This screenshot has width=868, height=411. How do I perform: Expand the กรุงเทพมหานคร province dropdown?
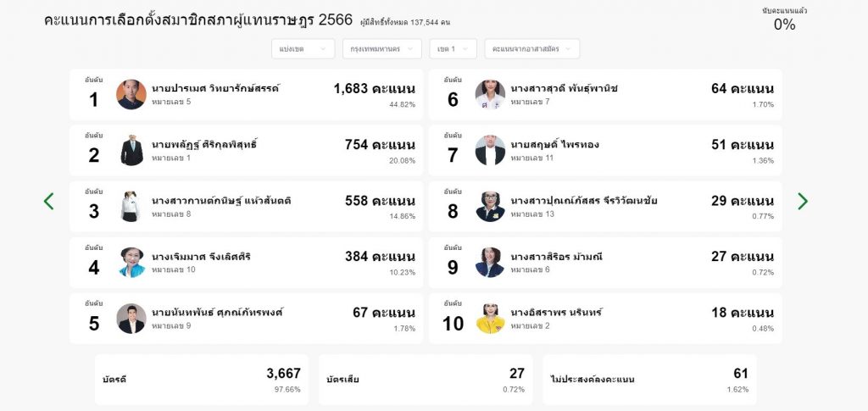point(382,48)
